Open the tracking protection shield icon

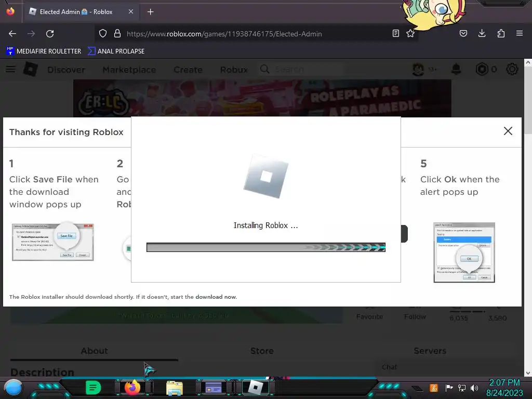[x=103, y=34]
